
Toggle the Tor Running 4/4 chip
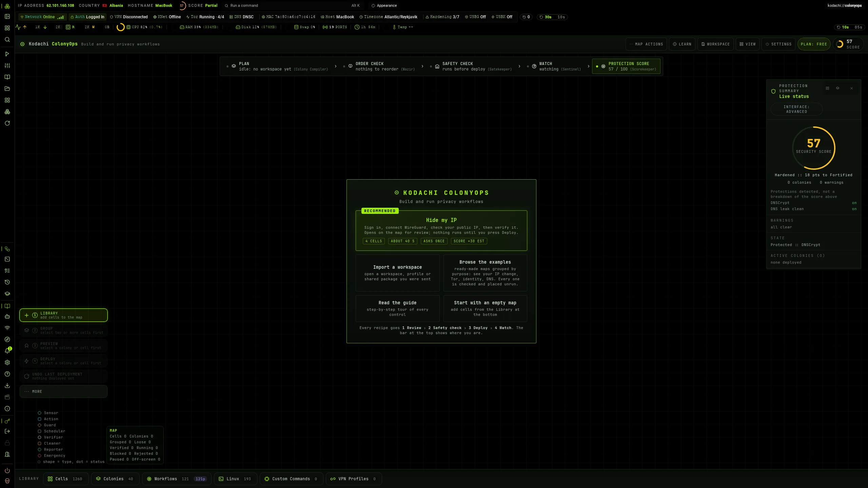tap(205, 17)
